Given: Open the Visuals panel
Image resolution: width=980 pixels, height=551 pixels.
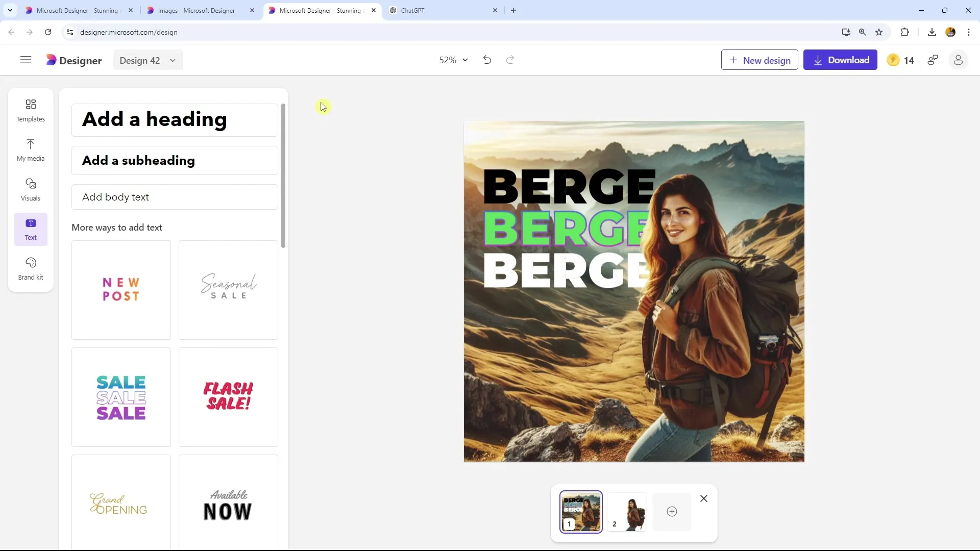Looking at the screenshot, I should click(31, 190).
